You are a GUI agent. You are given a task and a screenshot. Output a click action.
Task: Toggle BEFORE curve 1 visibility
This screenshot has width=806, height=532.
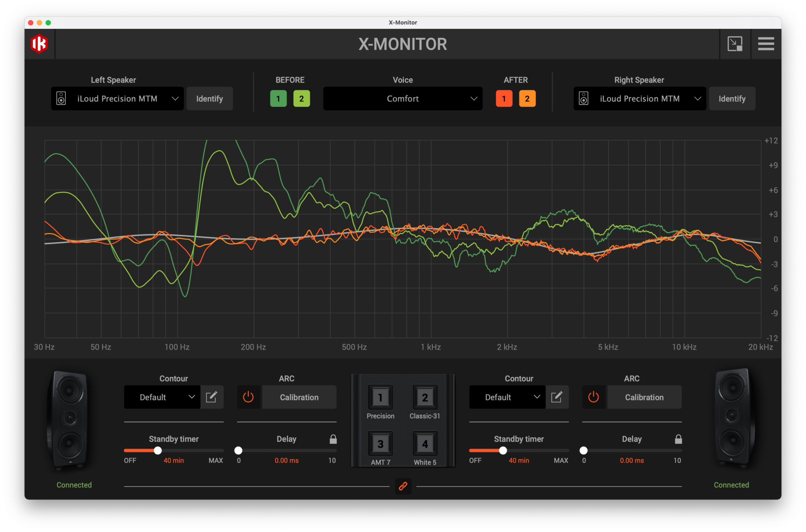coord(278,98)
